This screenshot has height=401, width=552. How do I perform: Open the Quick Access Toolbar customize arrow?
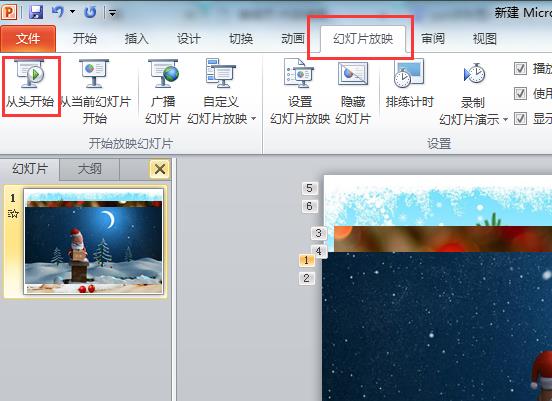pos(113,13)
